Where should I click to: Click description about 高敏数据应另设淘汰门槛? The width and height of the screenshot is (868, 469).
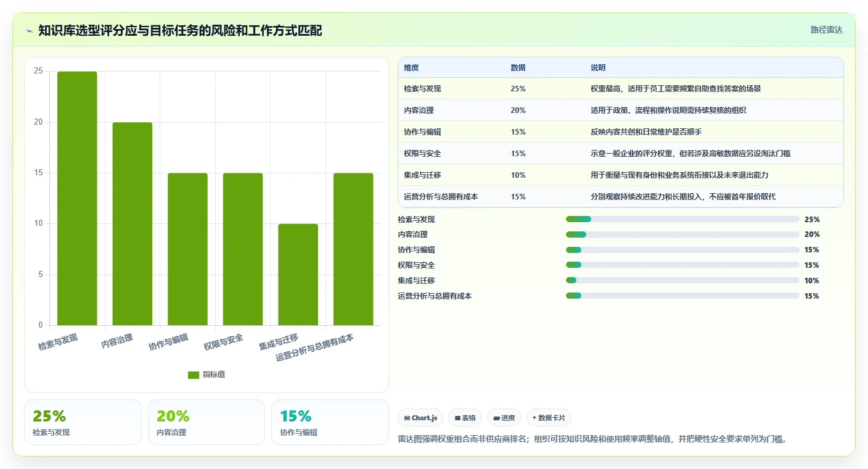(x=690, y=154)
